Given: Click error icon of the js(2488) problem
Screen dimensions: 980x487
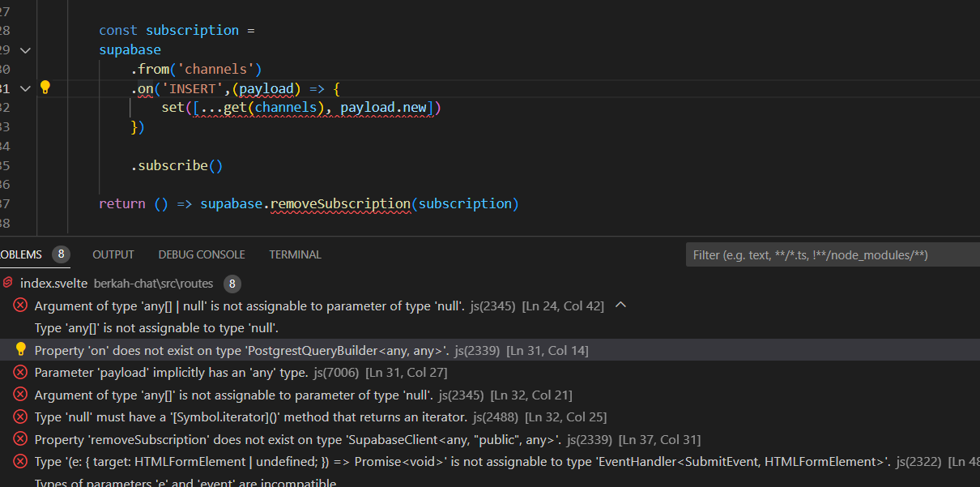Looking at the screenshot, I should coord(21,417).
